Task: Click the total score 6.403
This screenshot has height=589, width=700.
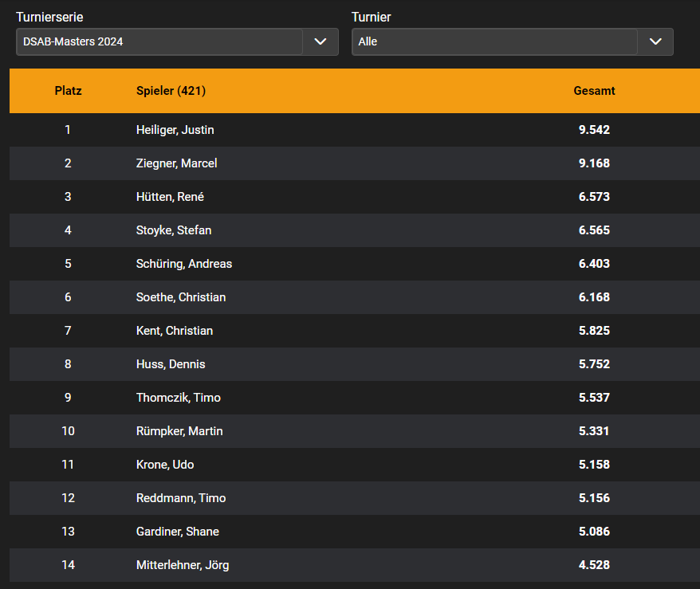Action: click(594, 264)
